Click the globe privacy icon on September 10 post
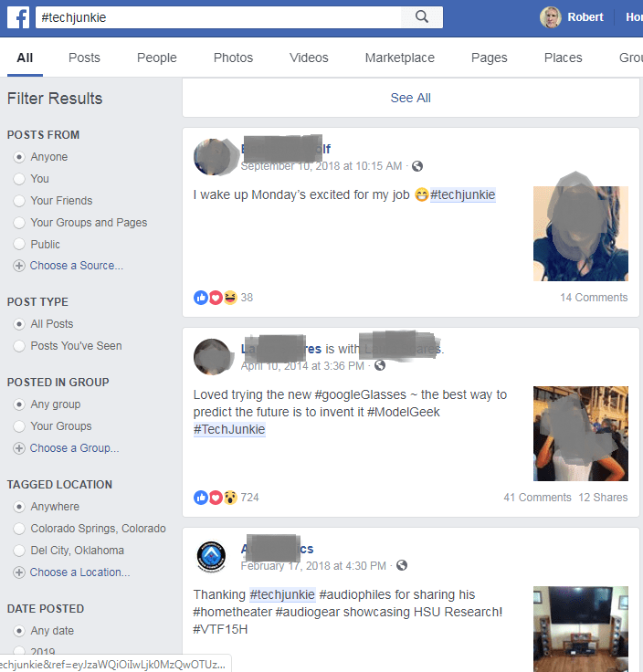The image size is (643, 672). 417,166
